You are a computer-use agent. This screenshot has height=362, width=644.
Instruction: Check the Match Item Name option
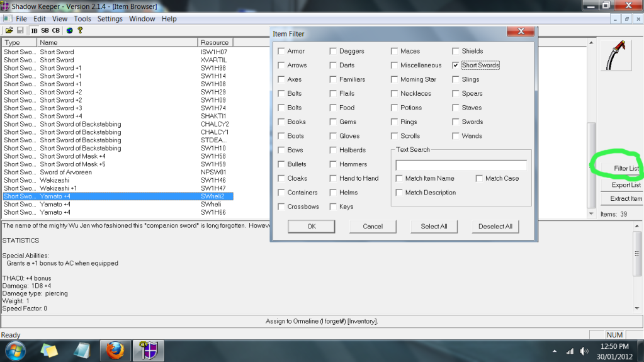coord(399,179)
